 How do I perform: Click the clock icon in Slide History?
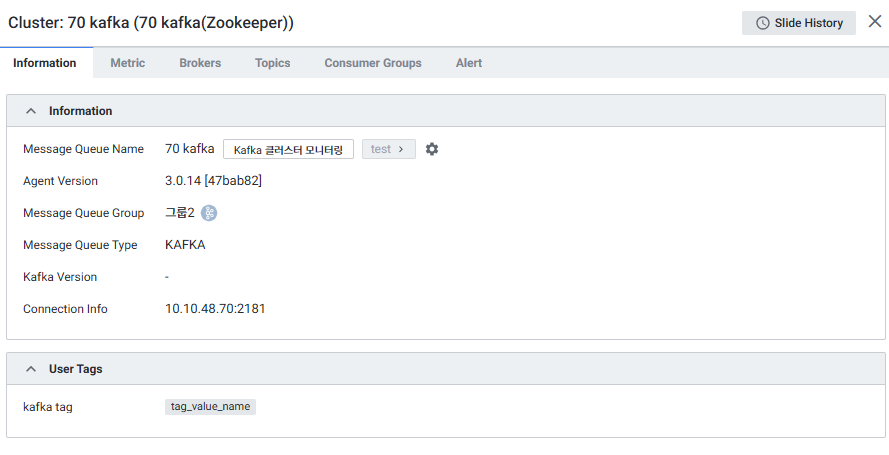point(763,23)
